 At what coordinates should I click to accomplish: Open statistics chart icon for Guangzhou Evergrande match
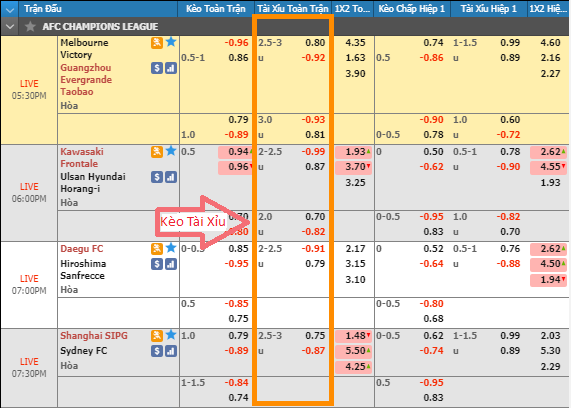(x=171, y=68)
